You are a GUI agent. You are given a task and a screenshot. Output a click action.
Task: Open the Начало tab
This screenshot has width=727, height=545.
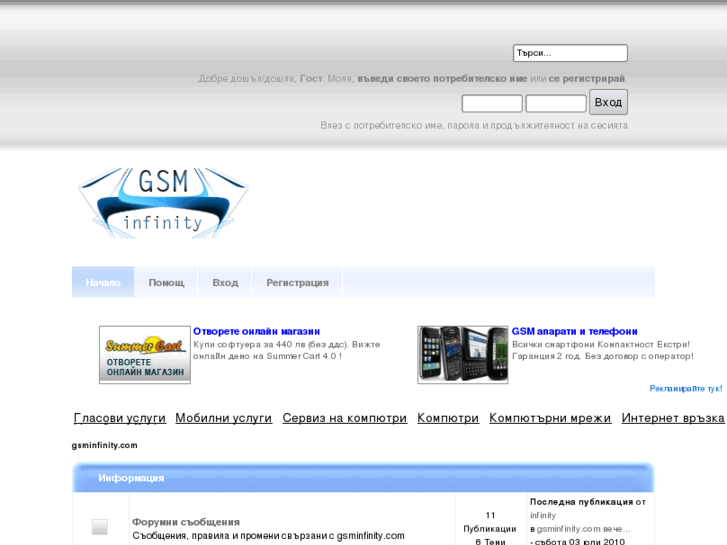[x=103, y=282]
